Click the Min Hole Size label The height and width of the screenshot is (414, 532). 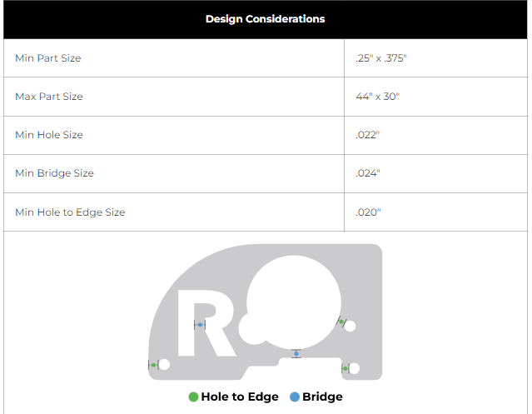pos(49,135)
